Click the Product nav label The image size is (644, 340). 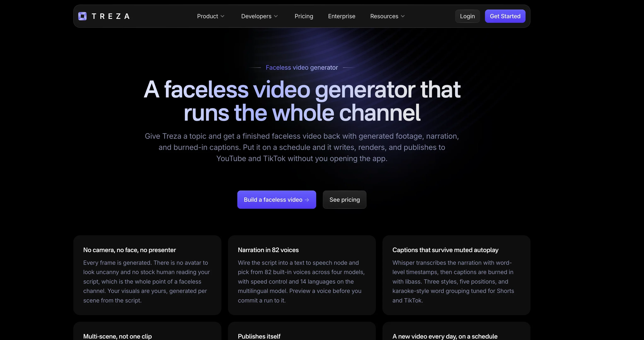(x=207, y=16)
